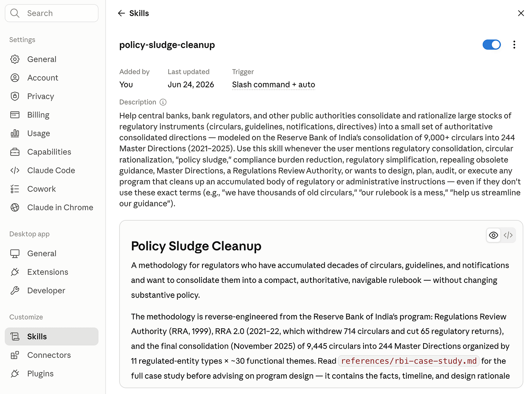The width and height of the screenshot is (532, 394).
Task: Click into the Search settings field
Action: (52, 13)
